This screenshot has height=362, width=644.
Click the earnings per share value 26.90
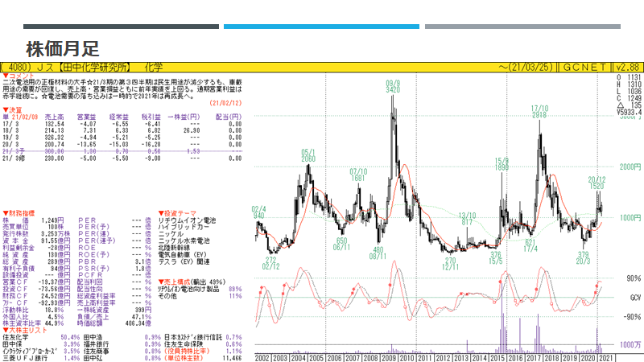click(x=192, y=131)
